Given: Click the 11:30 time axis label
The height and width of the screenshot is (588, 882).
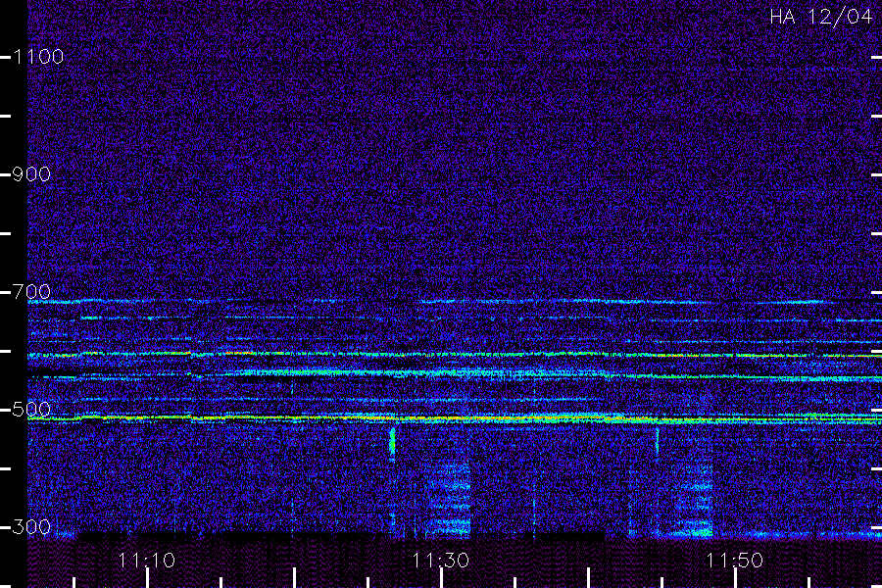Looking at the screenshot, I should (x=440, y=561).
